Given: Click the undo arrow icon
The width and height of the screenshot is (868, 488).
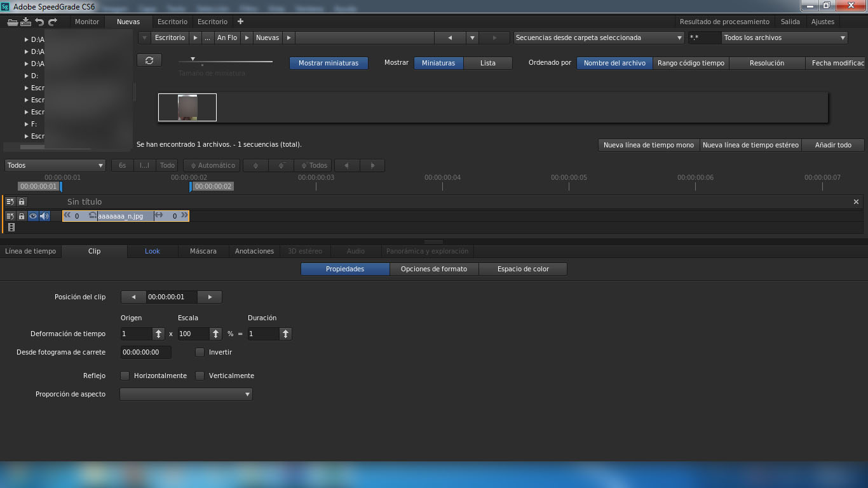Looking at the screenshot, I should [39, 22].
